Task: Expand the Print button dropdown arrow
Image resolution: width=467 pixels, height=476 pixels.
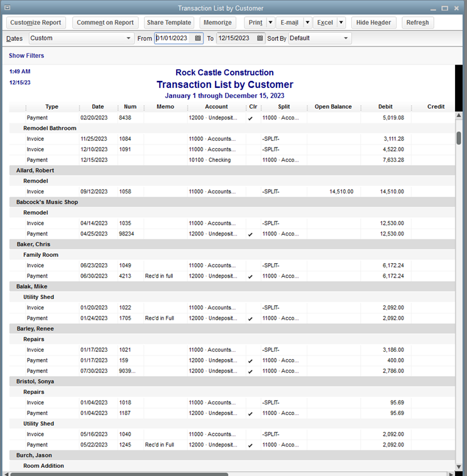Action: [x=270, y=23]
